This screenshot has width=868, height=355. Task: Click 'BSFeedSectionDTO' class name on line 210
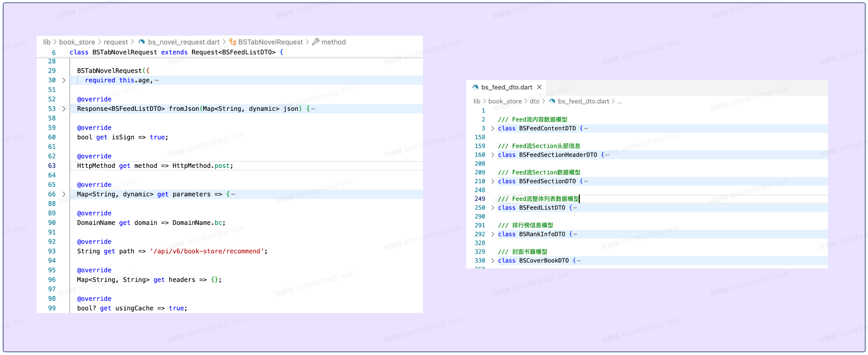pyautogui.click(x=547, y=182)
